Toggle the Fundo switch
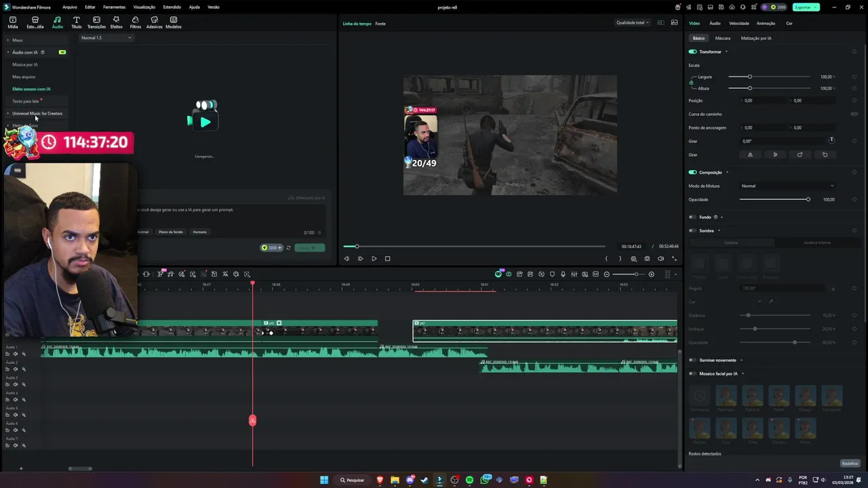Image resolution: width=868 pixels, height=488 pixels. click(692, 217)
